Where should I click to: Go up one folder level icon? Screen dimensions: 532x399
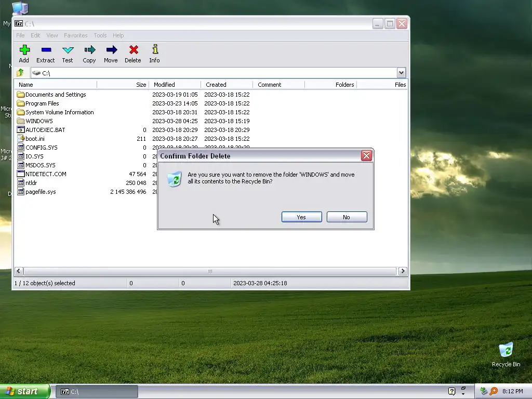pyautogui.click(x=20, y=73)
